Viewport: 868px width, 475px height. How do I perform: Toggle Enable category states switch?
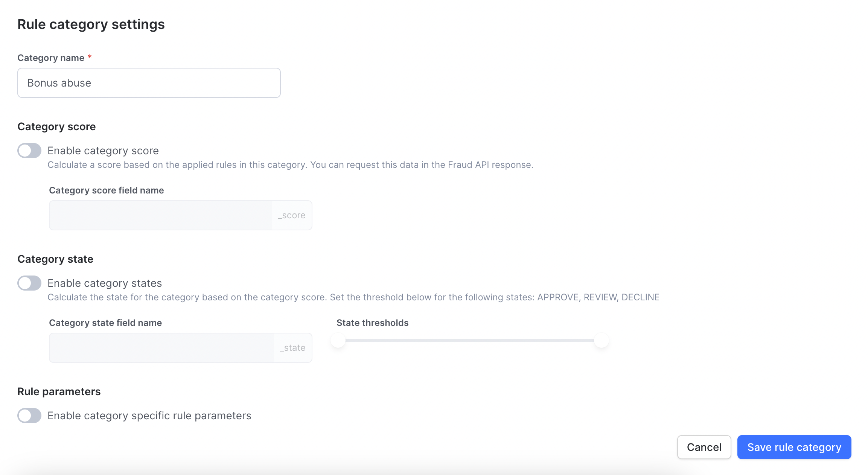29,283
